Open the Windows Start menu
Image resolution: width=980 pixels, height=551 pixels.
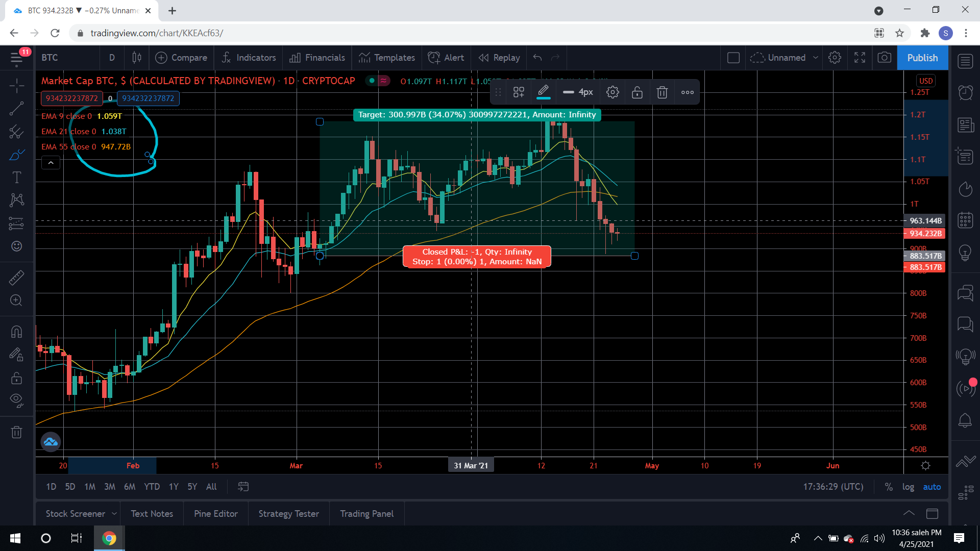click(15, 538)
